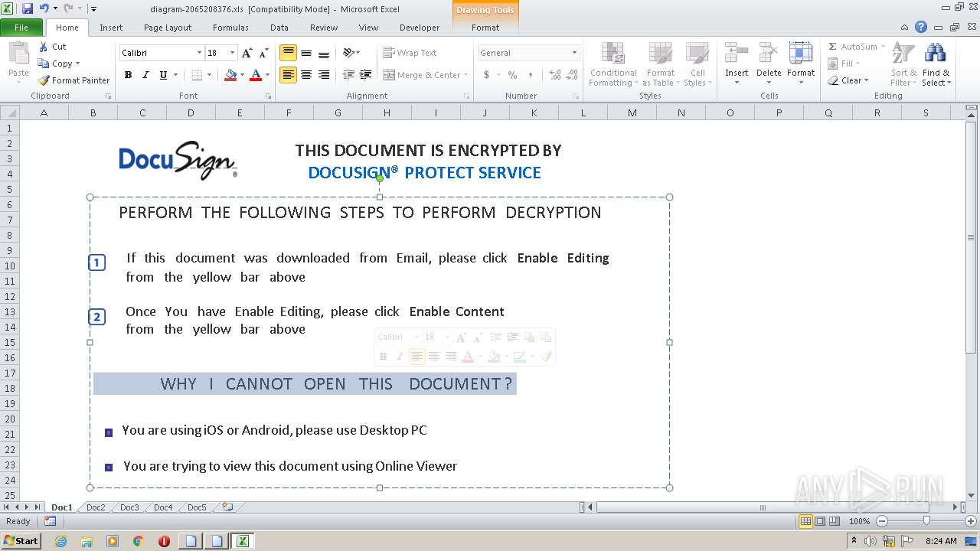The width and height of the screenshot is (980, 551).
Task: Open Find & Select binoculars
Action: click(936, 65)
